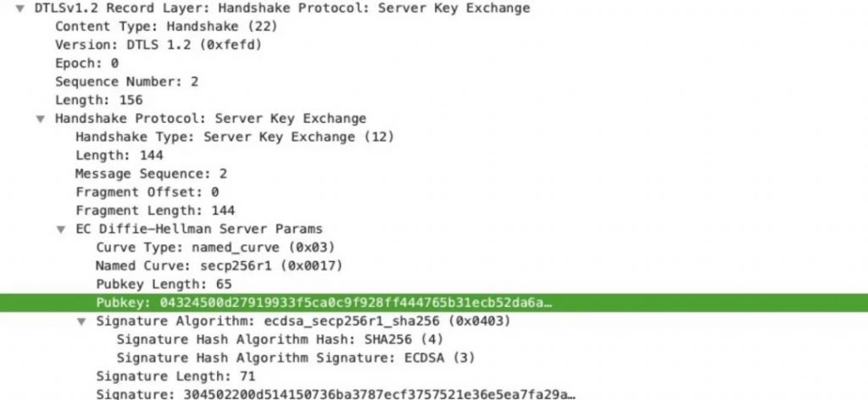Collapse the DTLSv1.2 Record Layer node
Viewport: 868px width, 400px height.
tap(20, 8)
